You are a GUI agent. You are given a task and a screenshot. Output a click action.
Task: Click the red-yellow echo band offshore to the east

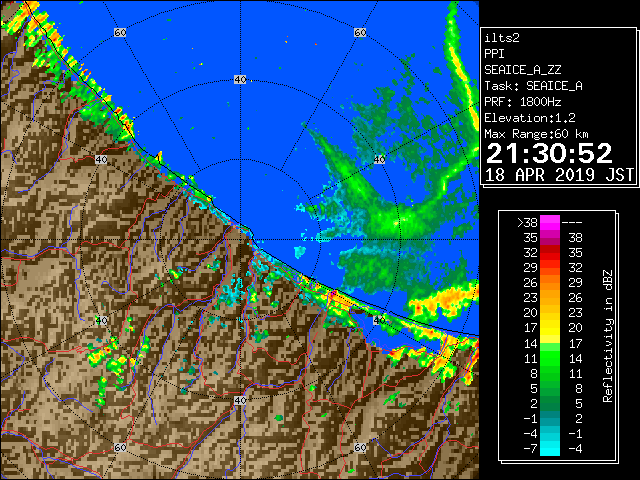pyautogui.click(x=443, y=301)
